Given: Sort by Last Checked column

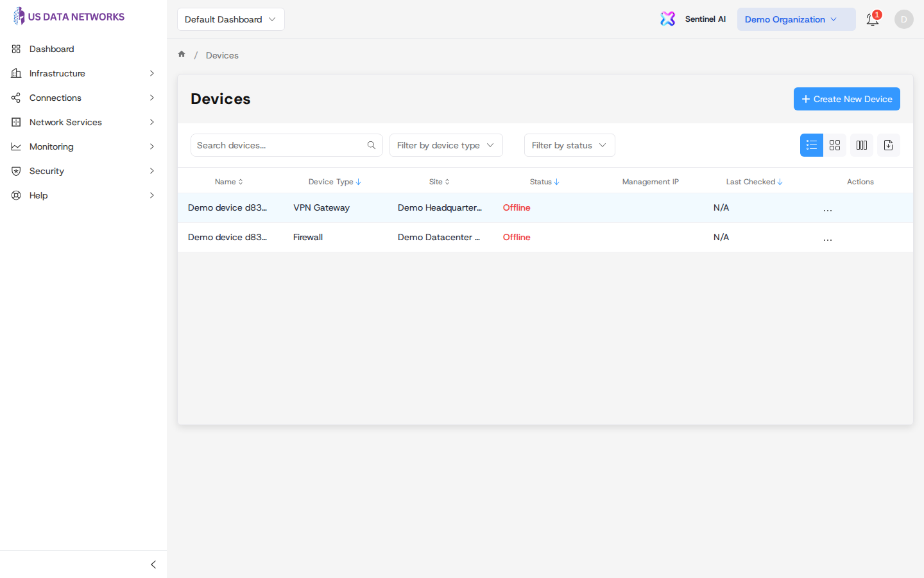Looking at the screenshot, I should (780, 182).
